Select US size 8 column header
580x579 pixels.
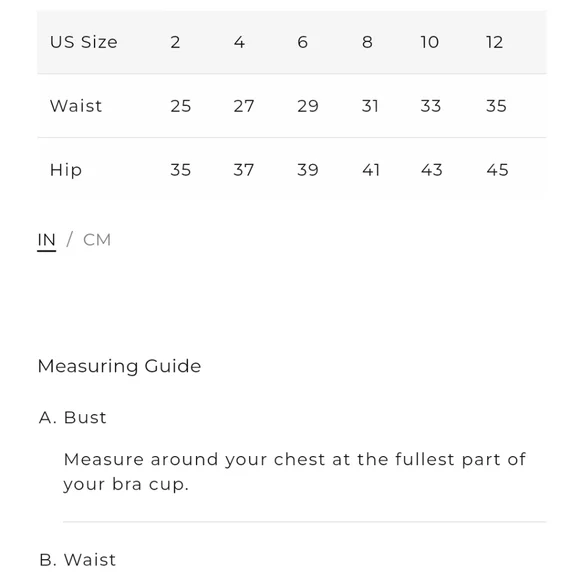click(x=367, y=42)
